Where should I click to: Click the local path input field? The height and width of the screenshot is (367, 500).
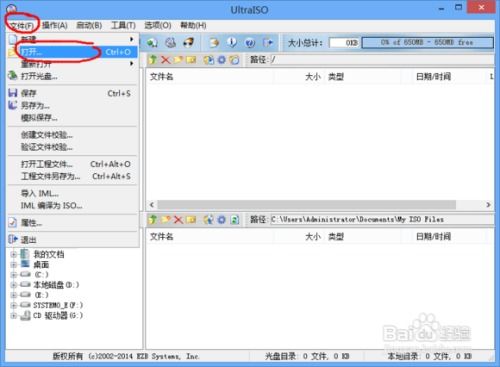coord(382,219)
